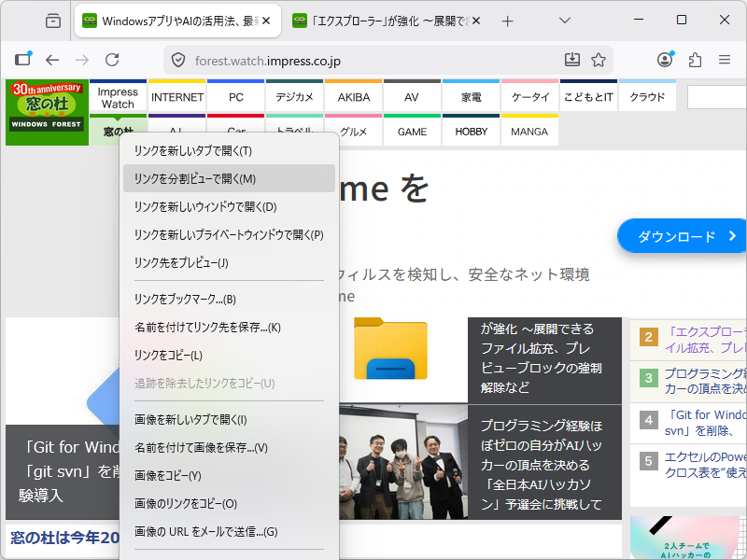The height and width of the screenshot is (560, 747).
Task: Open the INTERNET category link
Action: 176,95
